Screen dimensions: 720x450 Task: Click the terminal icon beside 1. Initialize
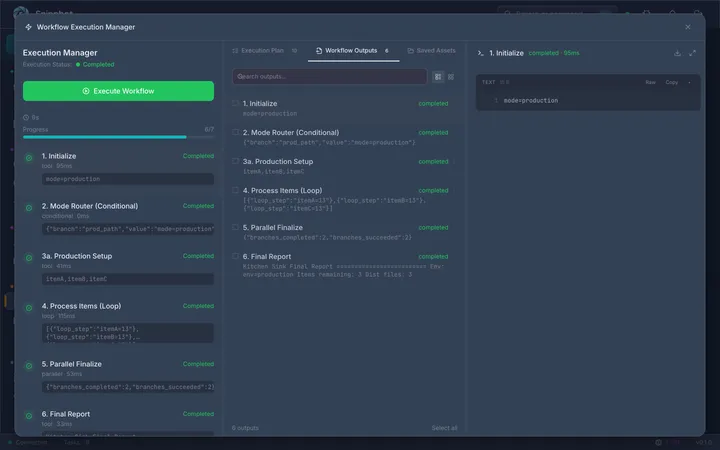coord(480,53)
